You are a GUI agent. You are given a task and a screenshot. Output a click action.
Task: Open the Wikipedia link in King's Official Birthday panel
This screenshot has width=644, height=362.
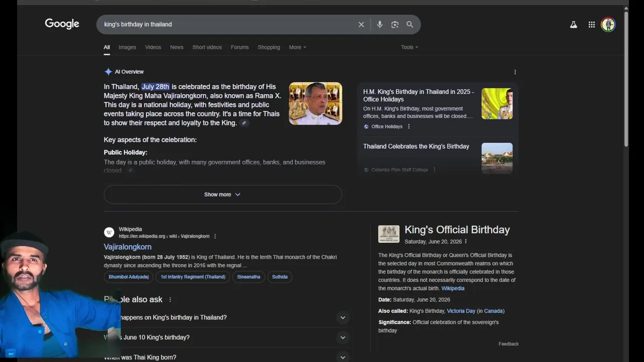453,289
